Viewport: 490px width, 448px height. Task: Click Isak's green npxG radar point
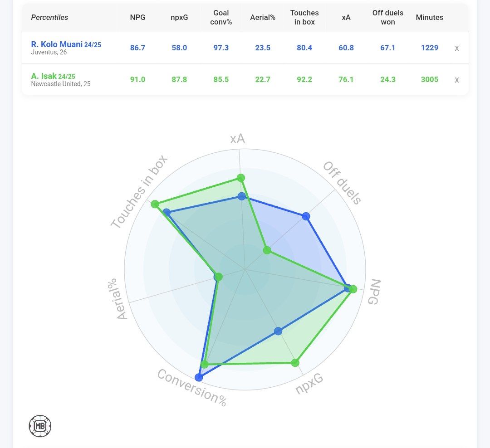click(x=295, y=363)
